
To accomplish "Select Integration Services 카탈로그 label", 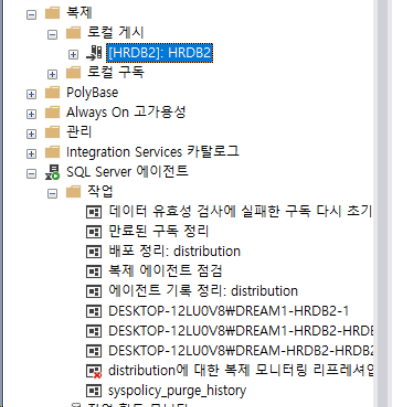I will coord(152,152).
